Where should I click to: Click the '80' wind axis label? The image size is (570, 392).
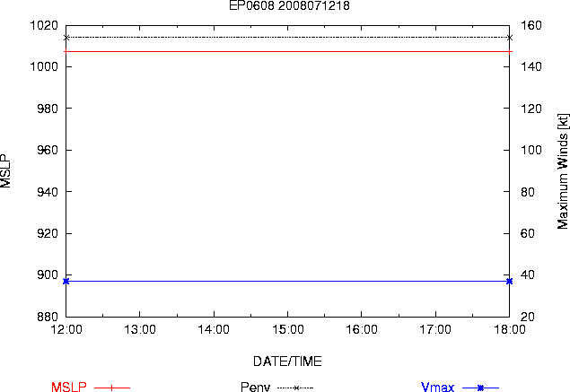point(528,191)
